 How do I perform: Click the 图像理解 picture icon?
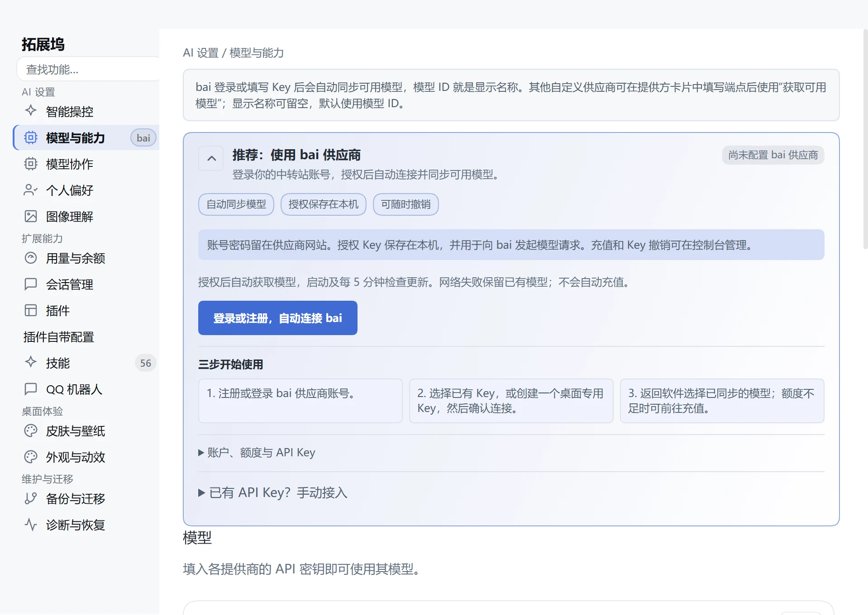(31, 216)
